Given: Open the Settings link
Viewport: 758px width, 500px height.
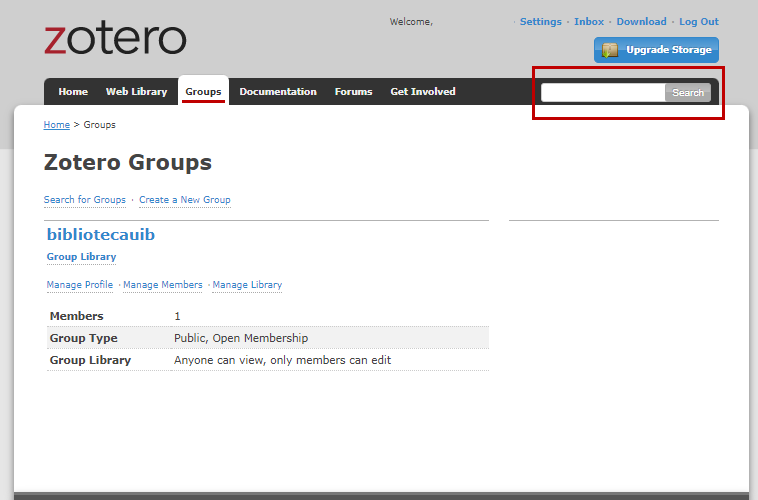Looking at the screenshot, I should click(x=540, y=22).
